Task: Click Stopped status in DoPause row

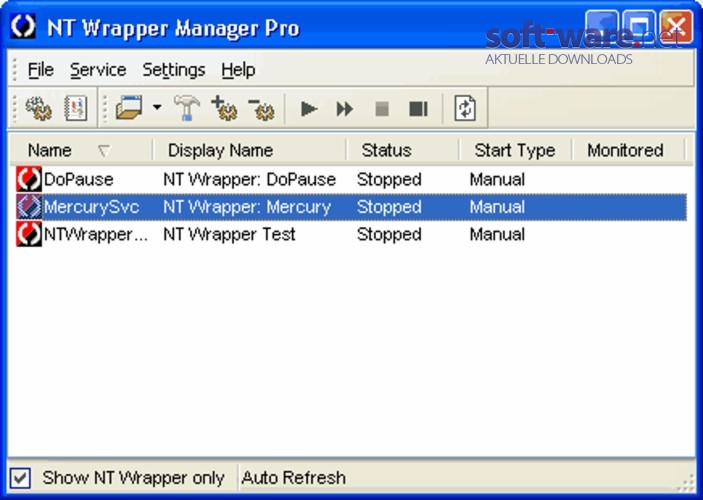Action: coord(389,180)
